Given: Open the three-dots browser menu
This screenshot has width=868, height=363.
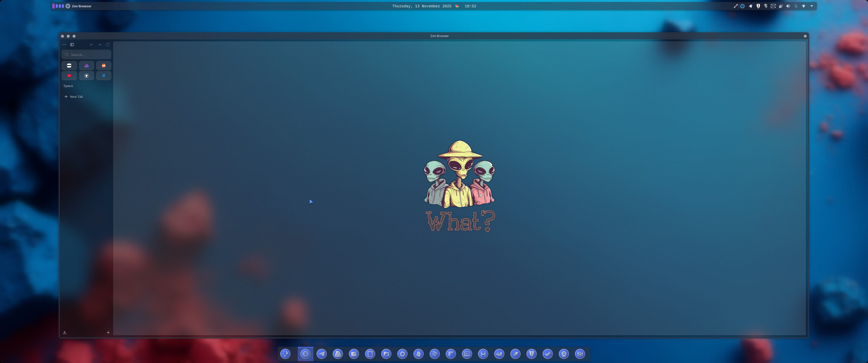Looking at the screenshot, I should (64, 44).
